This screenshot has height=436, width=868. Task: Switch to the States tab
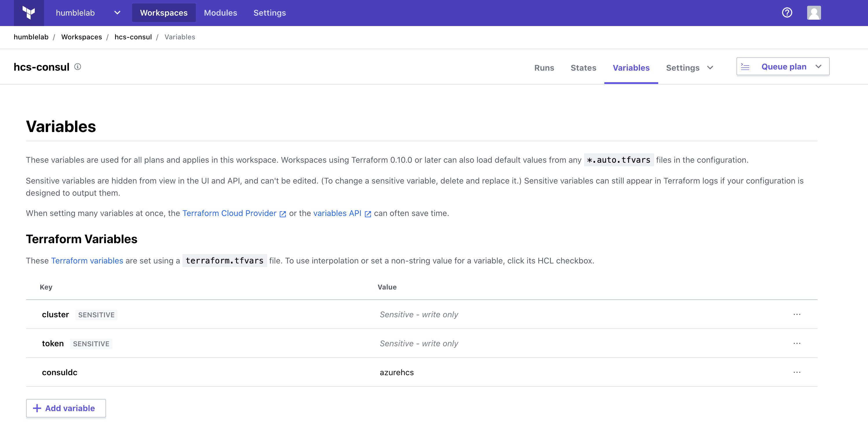click(583, 68)
